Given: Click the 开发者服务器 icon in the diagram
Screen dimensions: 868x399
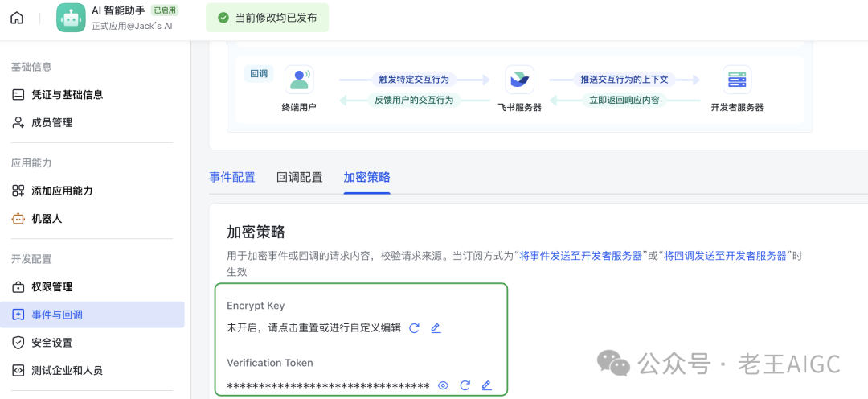Looking at the screenshot, I should click(x=737, y=80).
